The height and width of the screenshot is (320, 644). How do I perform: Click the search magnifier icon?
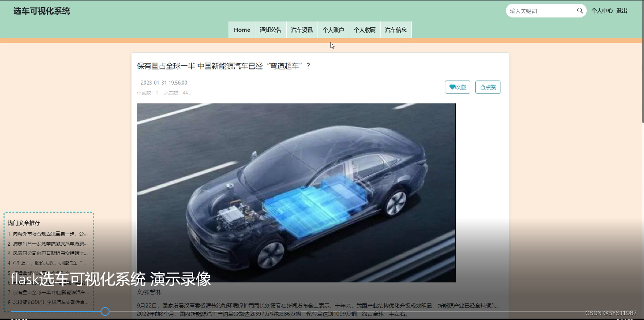click(x=580, y=11)
